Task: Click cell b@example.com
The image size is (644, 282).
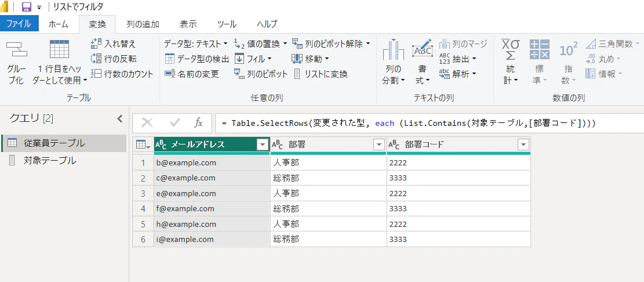Action: pos(212,163)
